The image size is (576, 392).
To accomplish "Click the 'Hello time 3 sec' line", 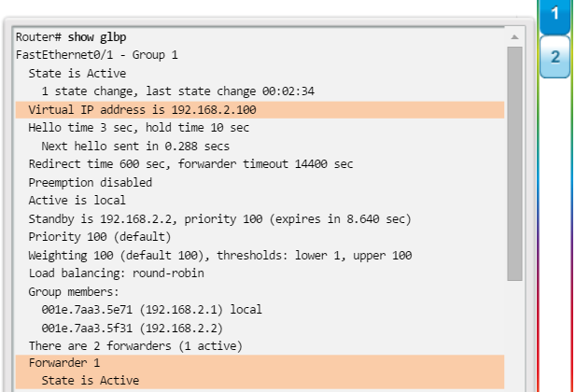I will [138, 128].
